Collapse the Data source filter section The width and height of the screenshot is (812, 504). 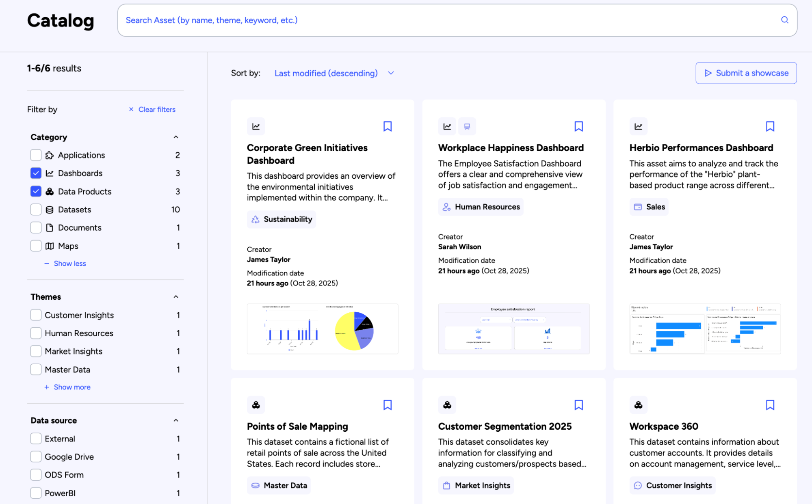click(x=175, y=420)
